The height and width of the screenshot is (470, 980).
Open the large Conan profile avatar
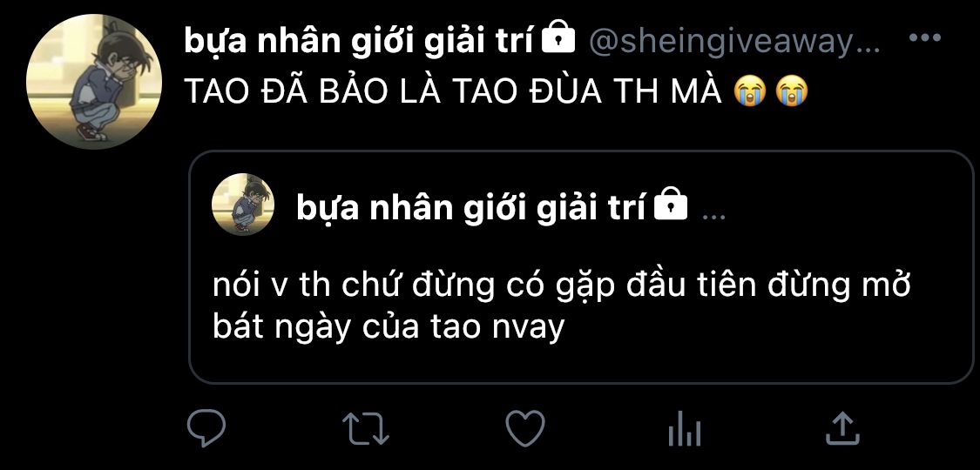point(94,81)
